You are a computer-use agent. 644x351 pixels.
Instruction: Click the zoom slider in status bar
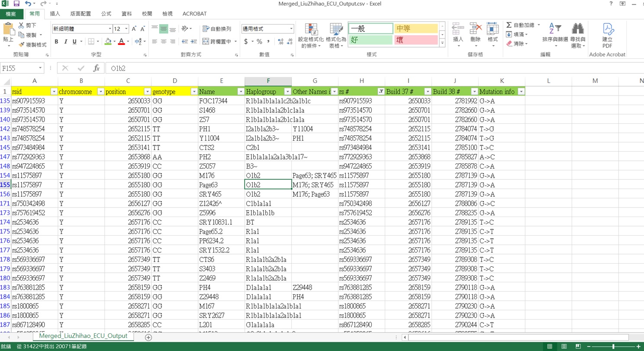coord(613,347)
